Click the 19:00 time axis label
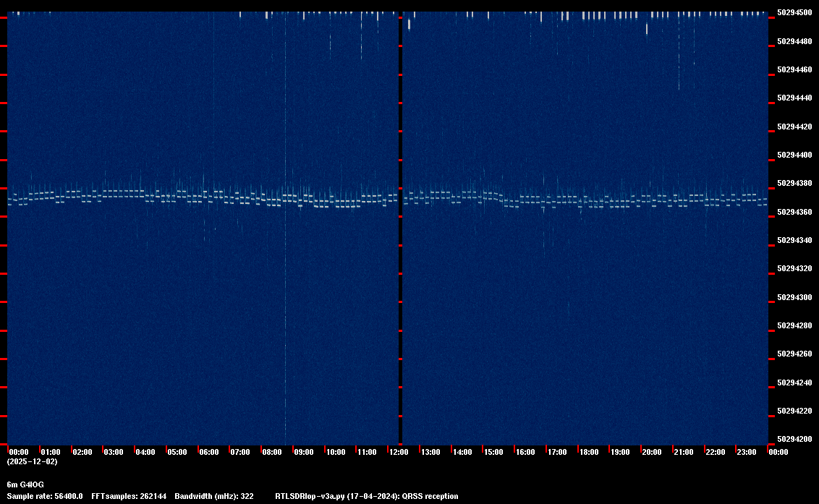Image resolution: width=819 pixels, height=504 pixels. [x=621, y=452]
